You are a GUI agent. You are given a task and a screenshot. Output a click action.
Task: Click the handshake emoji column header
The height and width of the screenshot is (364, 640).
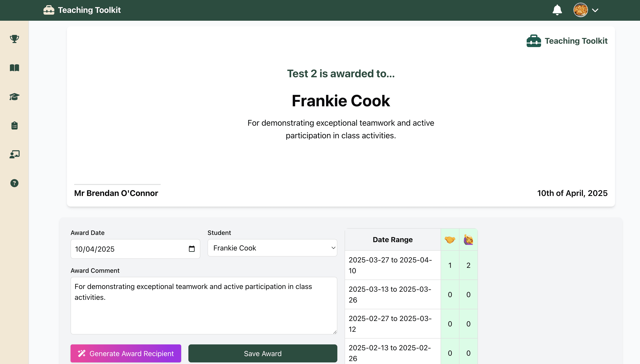pos(450,239)
